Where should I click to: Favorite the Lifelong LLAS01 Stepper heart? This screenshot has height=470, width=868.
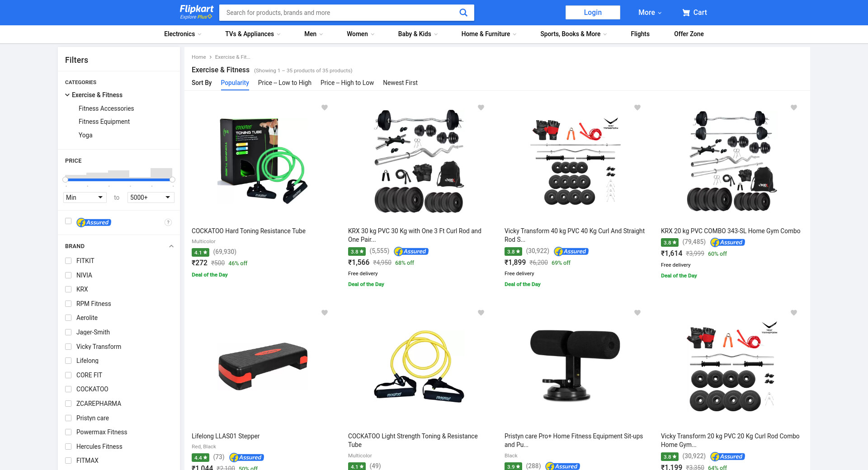pyautogui.click(x=325, y=313)
